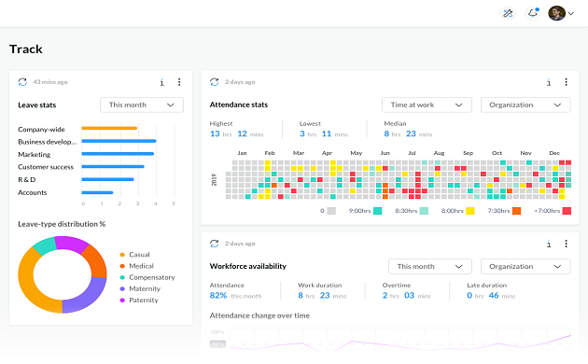Toggle Maternity in donut chart legend
The height and width of the screenshot is (364, 588).
click(x=140, y=288)
